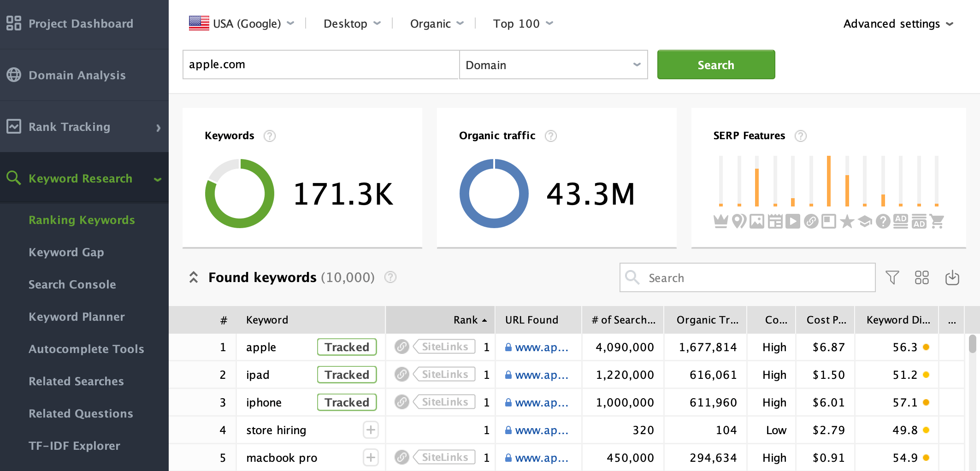This screenshot has width=980, height=471.
Task: Toggle Tracked status for iphone keyword
Action: (x=347, y=402)
